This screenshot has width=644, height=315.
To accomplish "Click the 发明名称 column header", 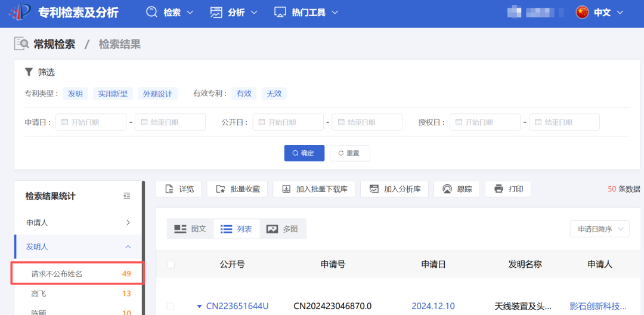I will click(x=525, y=264).
